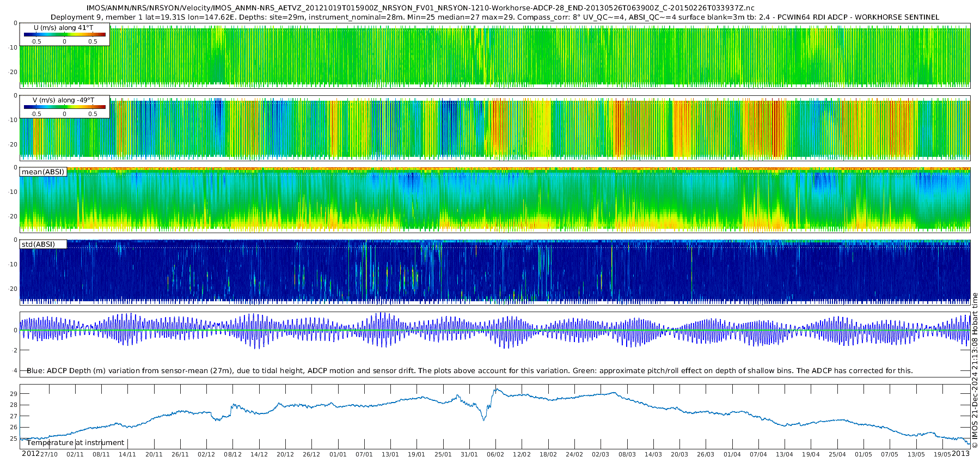980x463 pixels.
Task: Select the 14/03 date tick label
Action: [653, 455]
